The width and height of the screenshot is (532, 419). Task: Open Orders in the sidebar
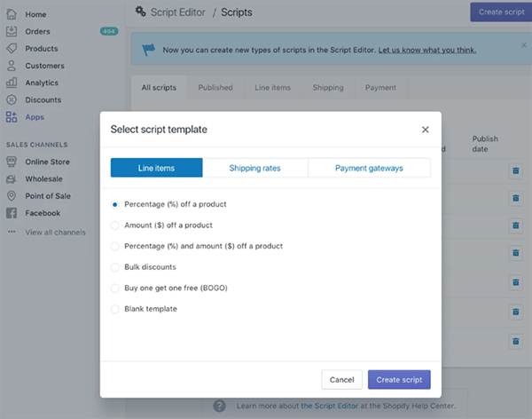point(37,32)
